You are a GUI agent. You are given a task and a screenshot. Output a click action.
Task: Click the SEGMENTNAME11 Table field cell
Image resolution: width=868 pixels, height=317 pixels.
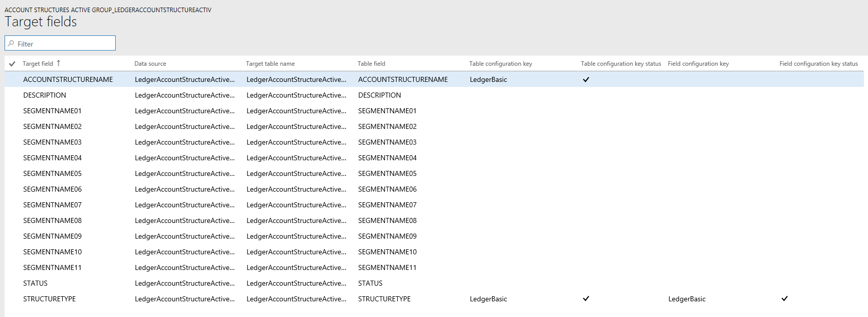387,267
